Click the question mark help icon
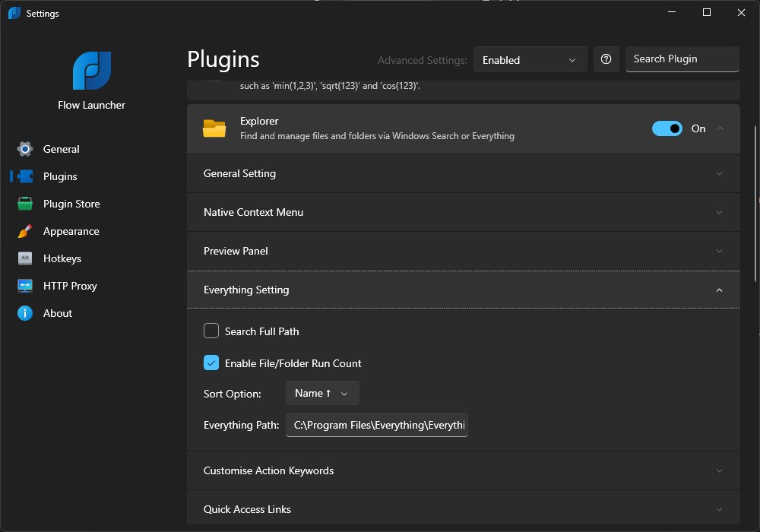 (606, 59)
